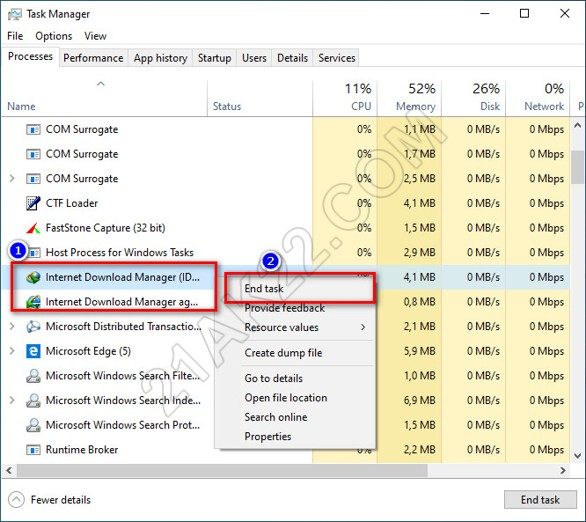Click the 5,9 MB memory value
Viewport: 586px width, 522px height.
420,351
